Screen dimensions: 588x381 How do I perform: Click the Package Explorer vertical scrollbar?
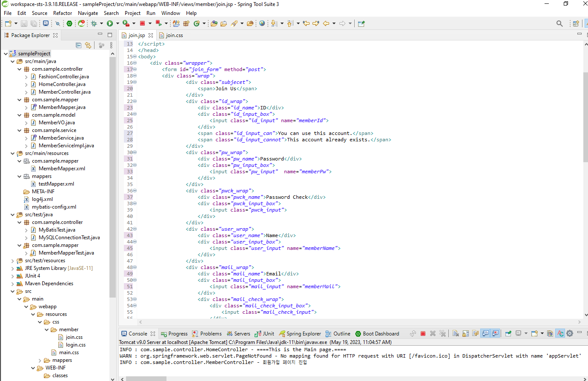[112, 177]
